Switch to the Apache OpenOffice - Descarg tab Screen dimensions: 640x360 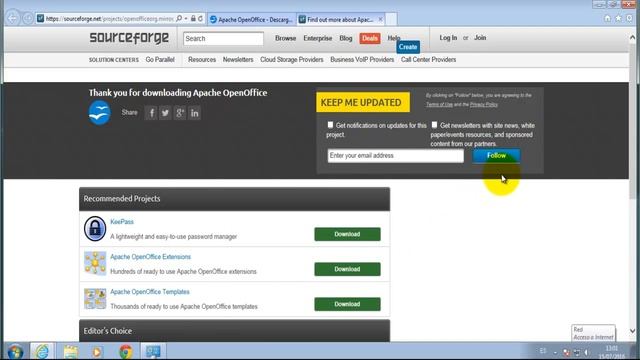[252, 19]
